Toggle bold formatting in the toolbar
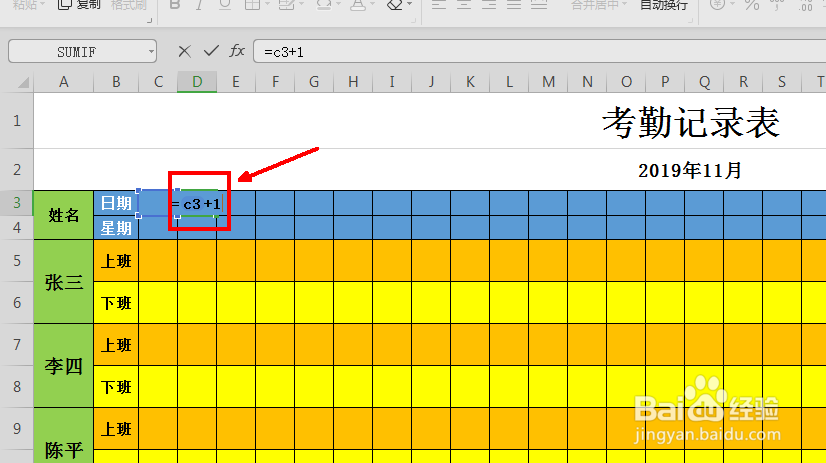This screenshot has width=826, height=463. 175,5
